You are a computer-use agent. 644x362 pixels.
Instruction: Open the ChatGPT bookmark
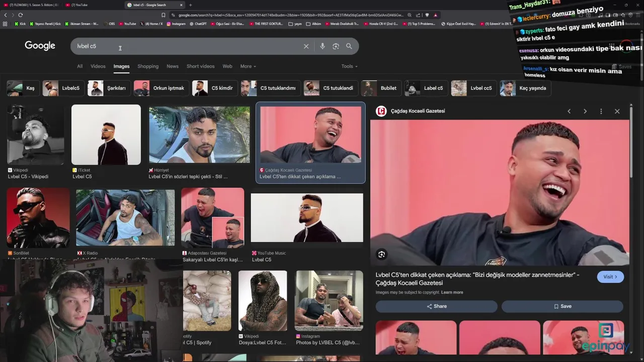198,24
